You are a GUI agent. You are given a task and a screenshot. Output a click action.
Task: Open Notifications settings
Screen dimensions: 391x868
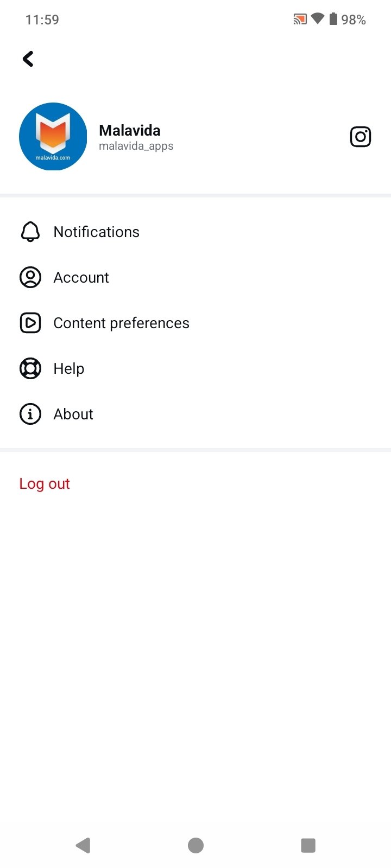point(97,232)
